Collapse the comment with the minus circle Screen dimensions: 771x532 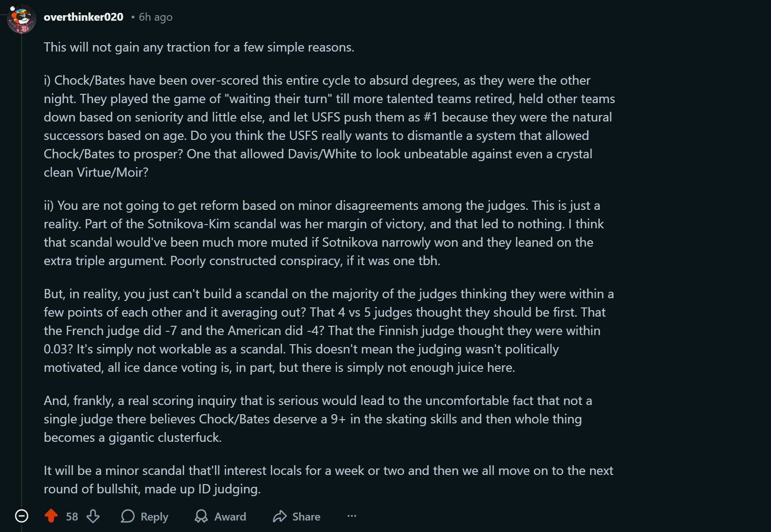click(22, 516)
